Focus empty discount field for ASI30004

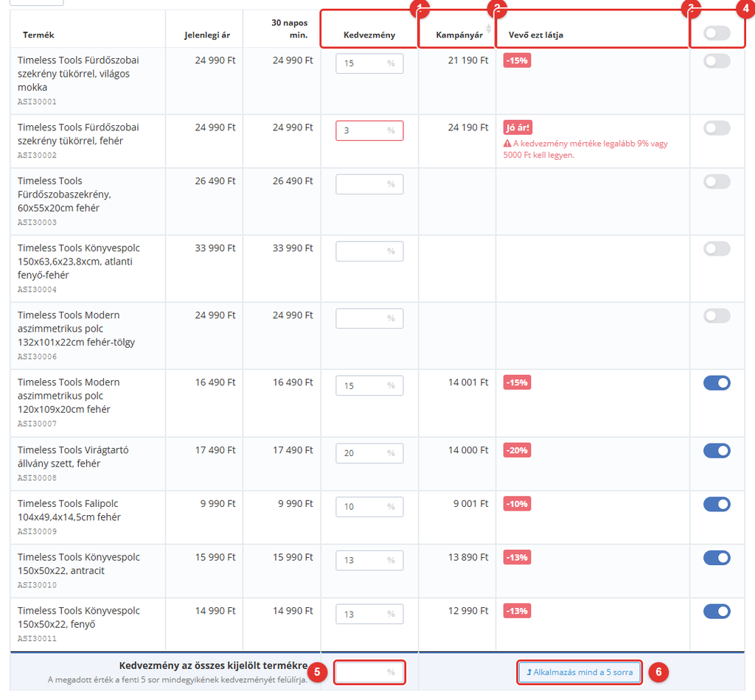tap(369, 251)
